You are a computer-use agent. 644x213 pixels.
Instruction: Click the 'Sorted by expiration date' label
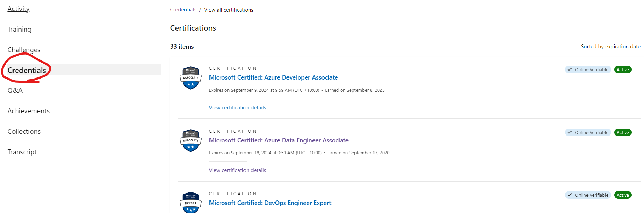(x=610, y=47)
